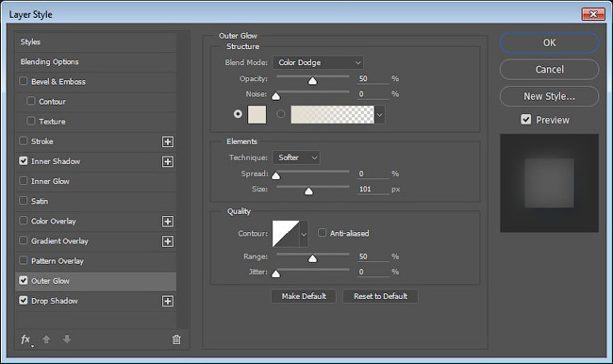Click the Make Default button

304,296
